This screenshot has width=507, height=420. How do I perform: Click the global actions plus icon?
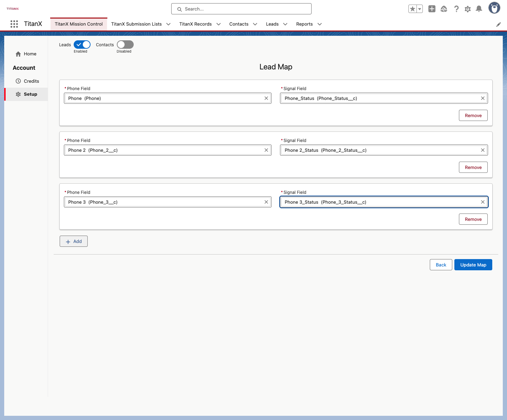point(432,9)
